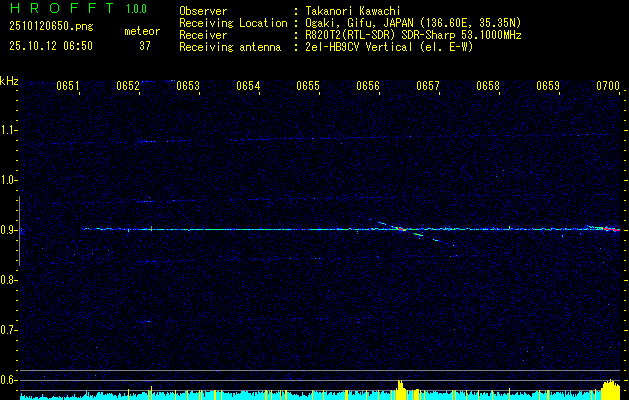Screen dimensions: 629x400
Task: Click the 0700 time marker
Action: 608,85
